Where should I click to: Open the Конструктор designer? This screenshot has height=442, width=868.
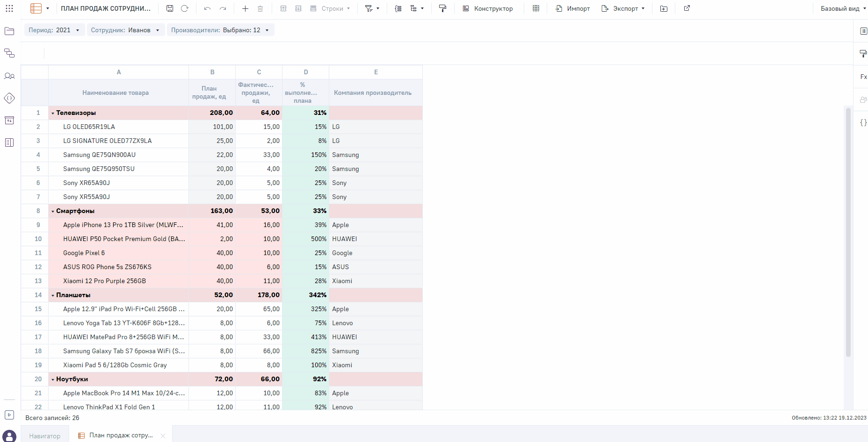click(488, 8)
